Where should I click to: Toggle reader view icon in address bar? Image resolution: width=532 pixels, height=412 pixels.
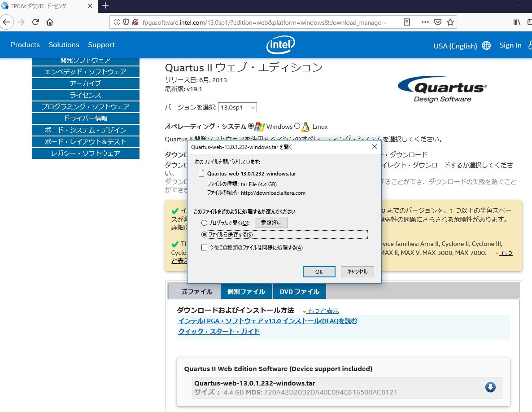click(x=407, y=22)
